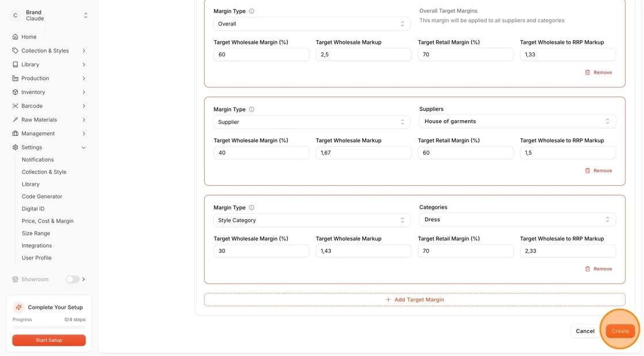Click plus icon on Add Target Margin
Screen dimensions: 644x356
pyautogui.click(x=388, y=299)
